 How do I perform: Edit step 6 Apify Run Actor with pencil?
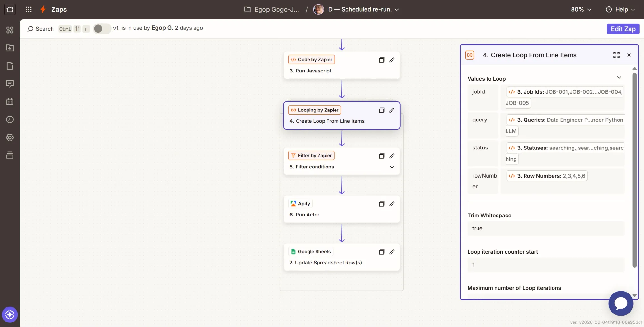click(392, 204)
